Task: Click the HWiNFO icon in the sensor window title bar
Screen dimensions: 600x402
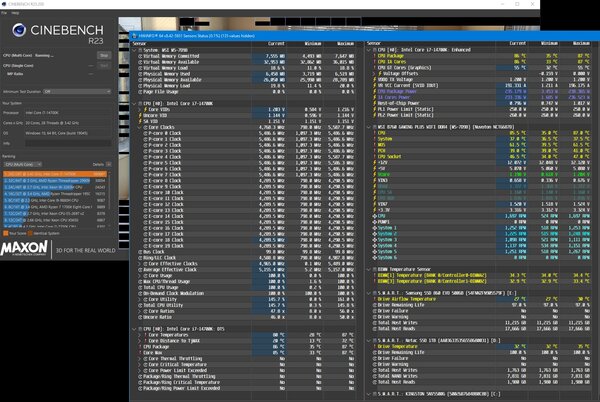Action: click(x=134, y=36)
